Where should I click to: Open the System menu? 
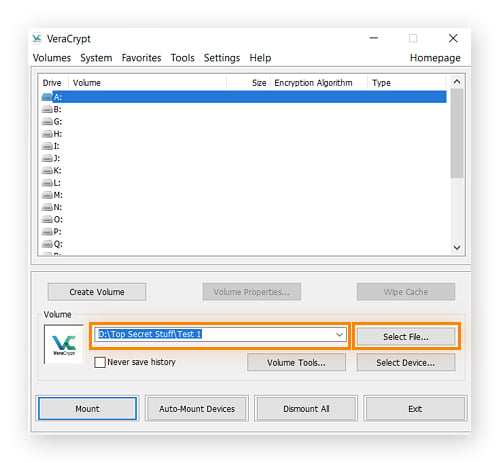[x=96, y=58]
